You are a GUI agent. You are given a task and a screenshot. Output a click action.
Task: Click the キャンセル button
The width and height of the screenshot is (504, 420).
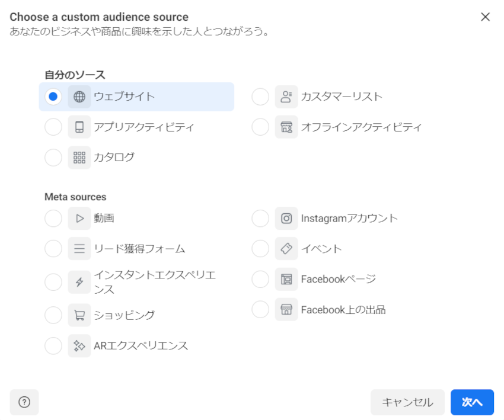[x=407, y=402]
